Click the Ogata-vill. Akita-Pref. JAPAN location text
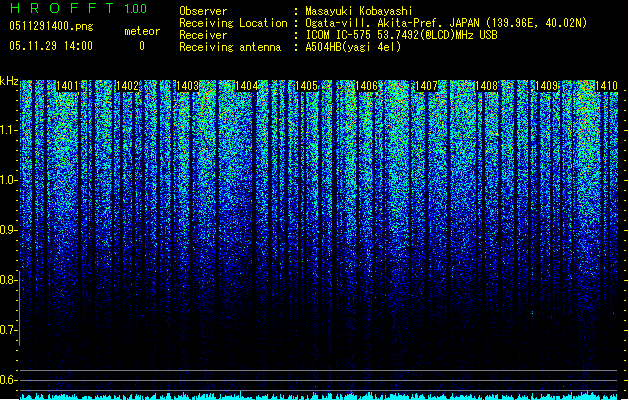The height and width of the screenshot is (400, 629). pyautogui.click(x=446, y=23)
